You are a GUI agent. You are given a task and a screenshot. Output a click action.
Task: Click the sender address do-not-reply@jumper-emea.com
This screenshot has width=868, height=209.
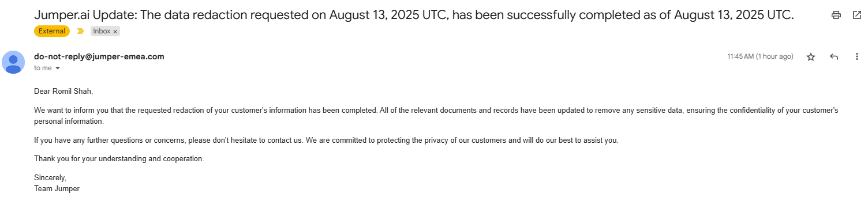(99, 56)
